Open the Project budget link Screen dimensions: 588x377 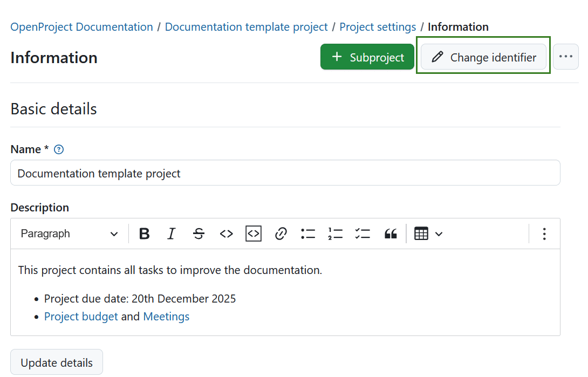click(x=81, y=316)
